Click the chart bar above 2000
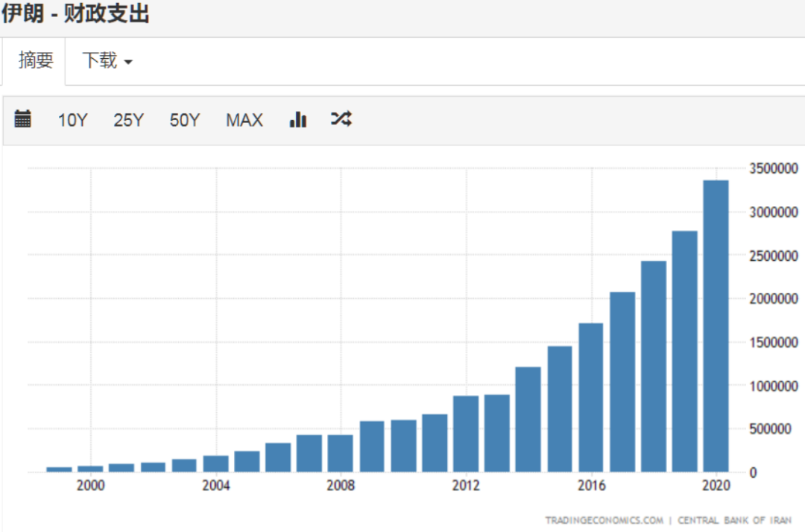This screenshot has height=532, width=805. pos(90,469)
